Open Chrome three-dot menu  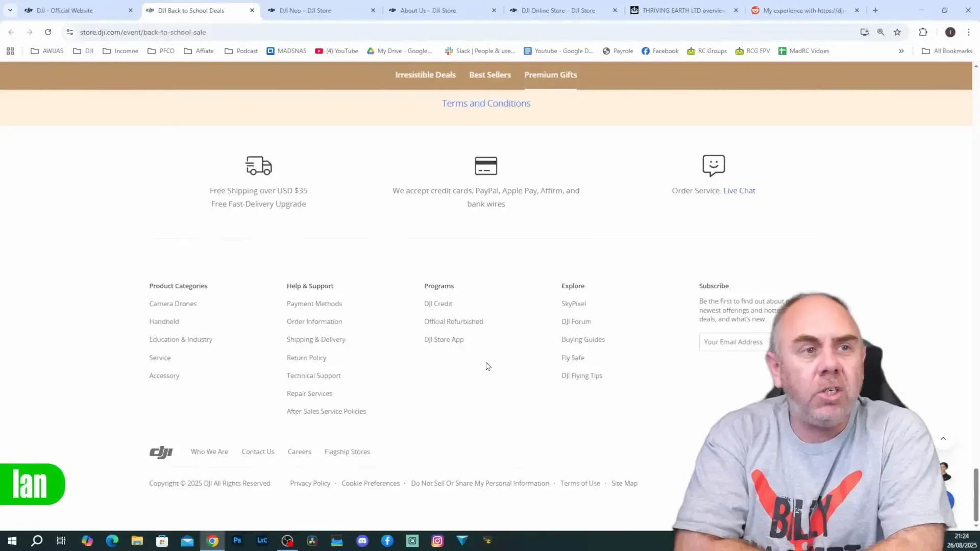tap(969, 32)
